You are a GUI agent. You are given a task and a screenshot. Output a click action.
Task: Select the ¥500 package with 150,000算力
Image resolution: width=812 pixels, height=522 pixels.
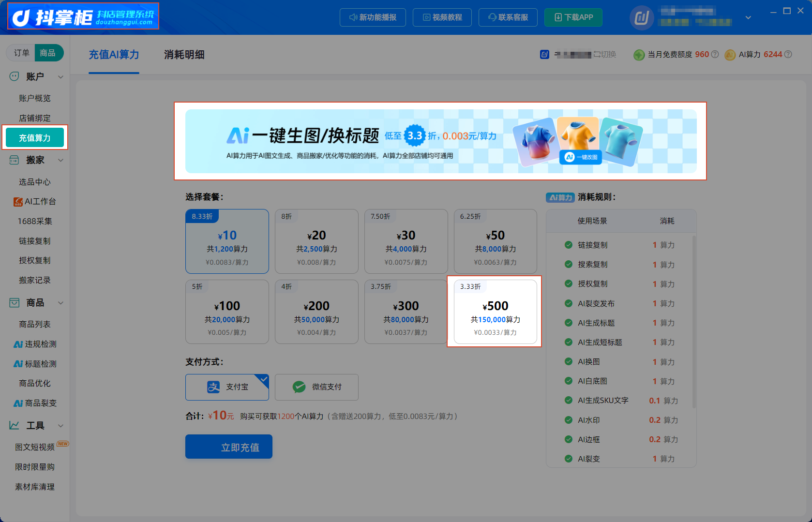coord(496,312)
